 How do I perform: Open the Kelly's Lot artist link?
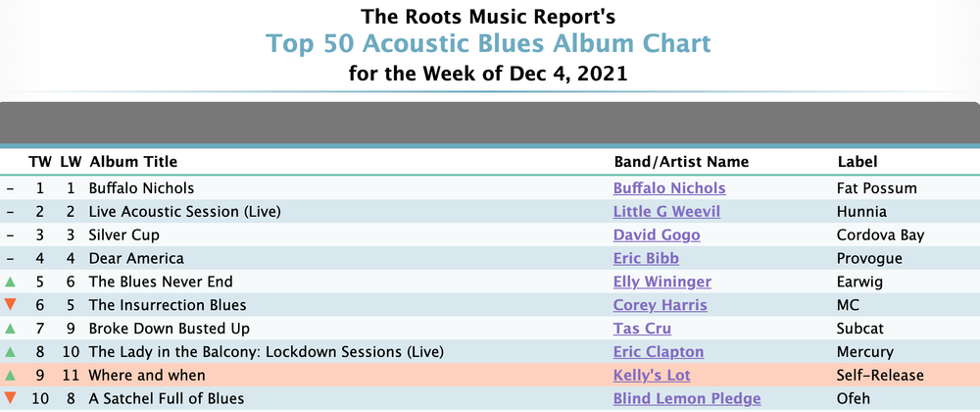coord(652,376)
